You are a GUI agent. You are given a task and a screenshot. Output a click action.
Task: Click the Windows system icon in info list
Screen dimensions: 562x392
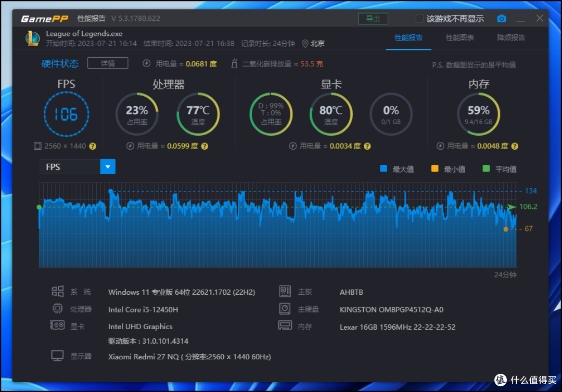tap(58, 292)
